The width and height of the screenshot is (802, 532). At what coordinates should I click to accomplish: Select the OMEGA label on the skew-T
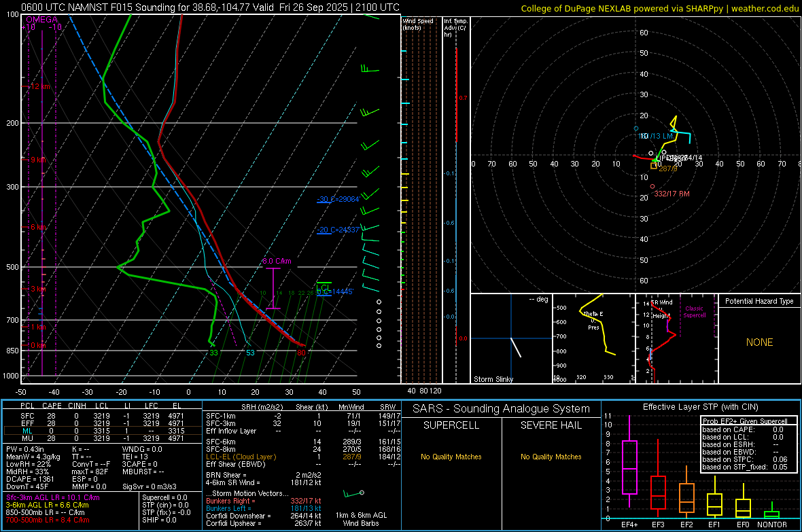coord(42,20)
